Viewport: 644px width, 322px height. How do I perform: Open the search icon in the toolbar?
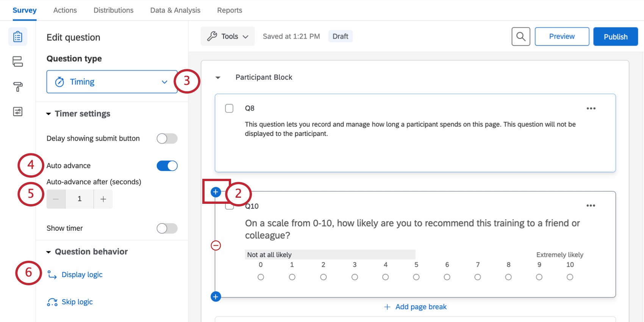click(x=521, y=36)
